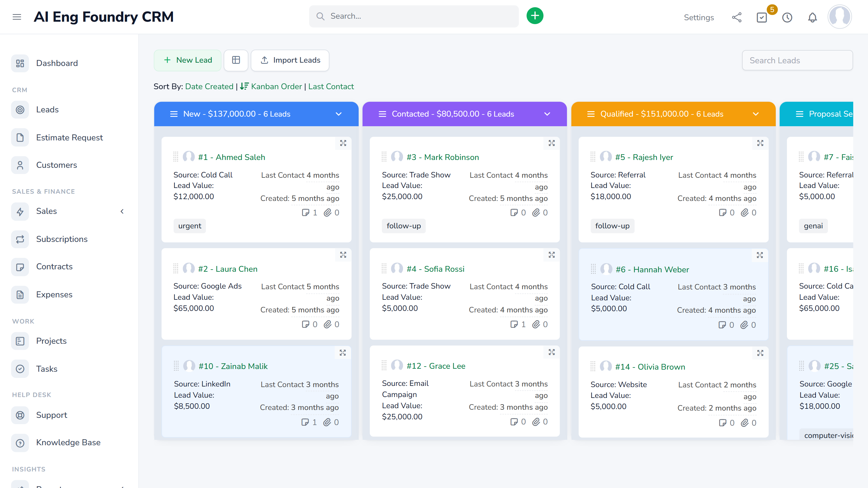868x488 pixels.
Task: Open the tasks checklist icon with badge
Action: coord(762,17)
